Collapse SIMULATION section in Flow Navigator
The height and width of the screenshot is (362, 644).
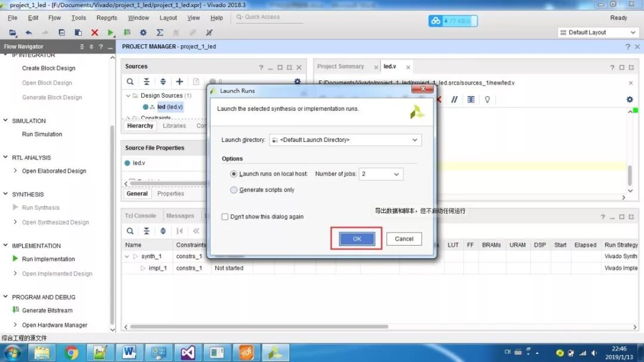click(5, 120)
